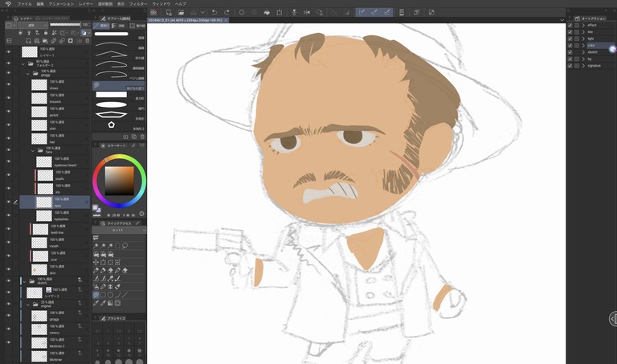Open the アニメーション menu
The height and width of the screenshot is (364, 617).
pyautogui.click(x=61, y=3)
